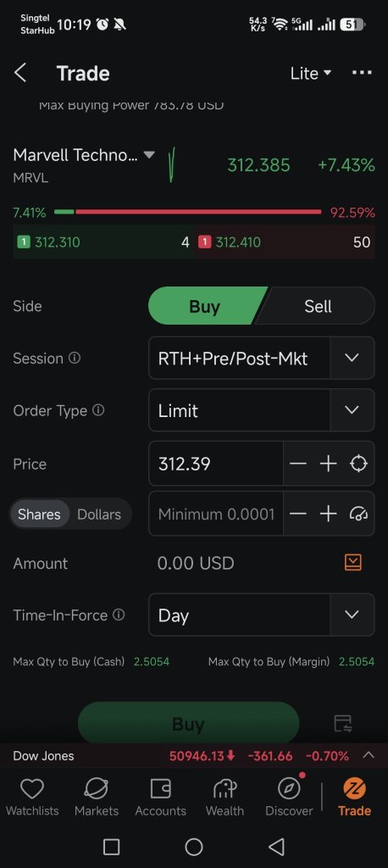Increase price with the plus stepper

[x=328, y=464]
